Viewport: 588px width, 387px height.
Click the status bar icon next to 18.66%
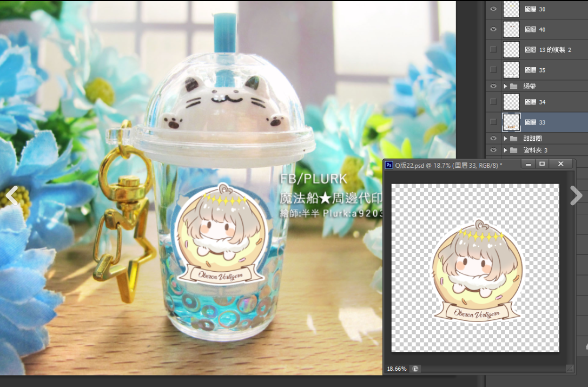click(415, 369)
